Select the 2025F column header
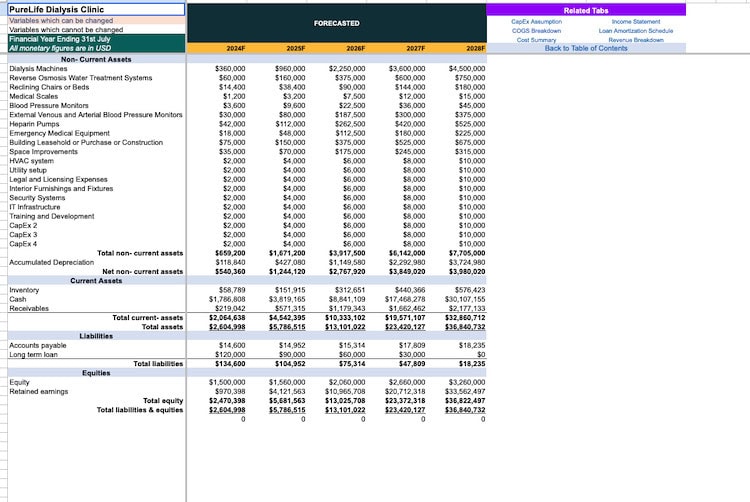 coord(296,48)
